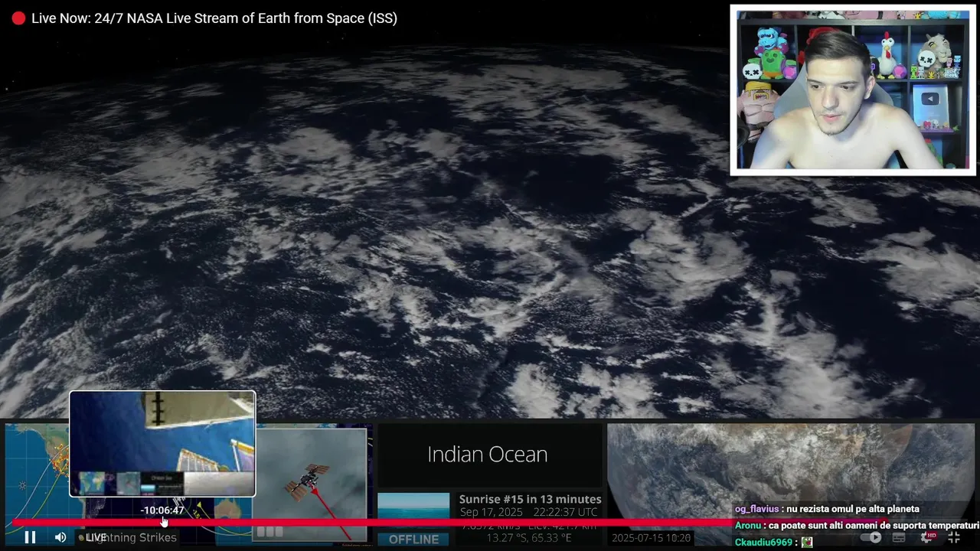Jump to LIVE in the player

pyautogui.click(x=96, y=537)
